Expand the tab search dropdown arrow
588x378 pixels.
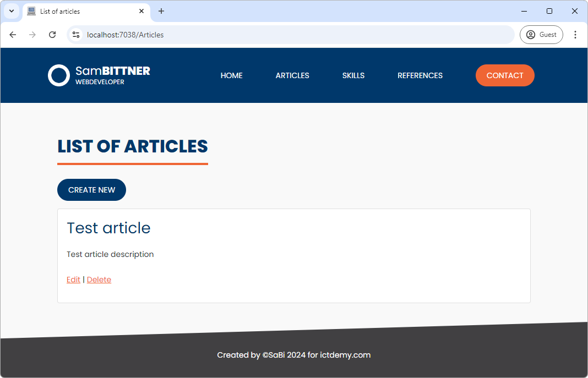pyautogui.click(x=11, y=11)
